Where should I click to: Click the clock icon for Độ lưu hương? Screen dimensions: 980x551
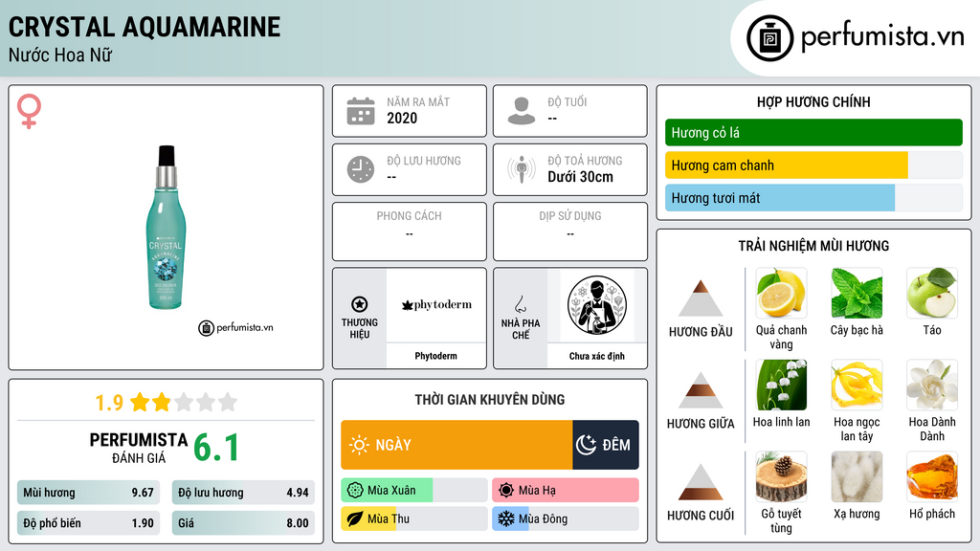point(361,169)
